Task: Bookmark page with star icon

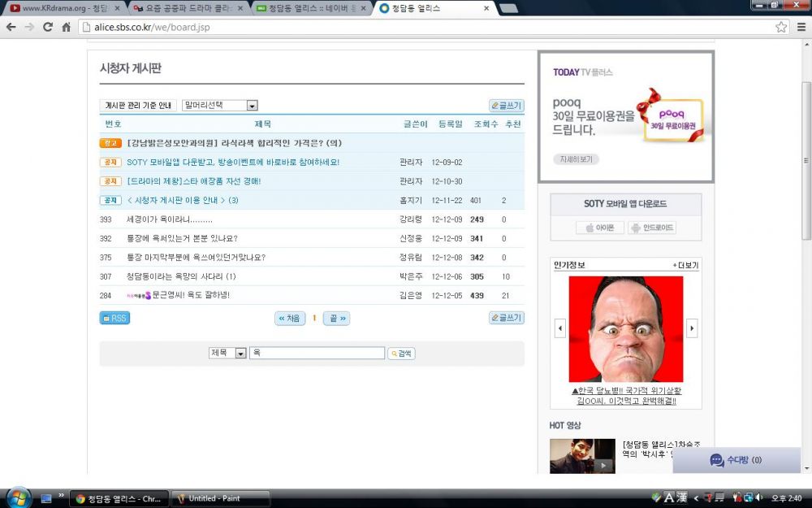Action: click(x=781, y=27)
